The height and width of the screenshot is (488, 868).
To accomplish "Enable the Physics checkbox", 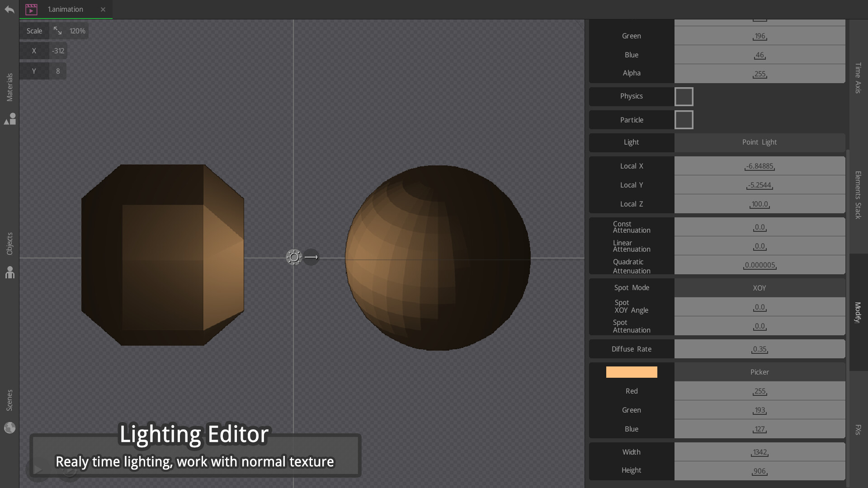I will click(684, 96).
